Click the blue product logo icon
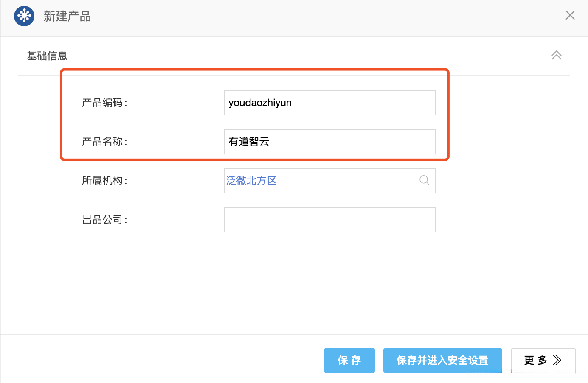 24,16
